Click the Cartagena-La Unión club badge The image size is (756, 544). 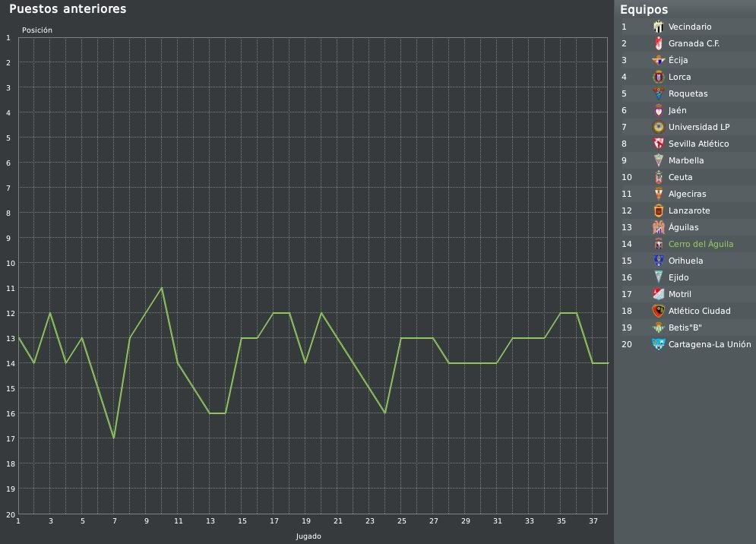(658, 344)
